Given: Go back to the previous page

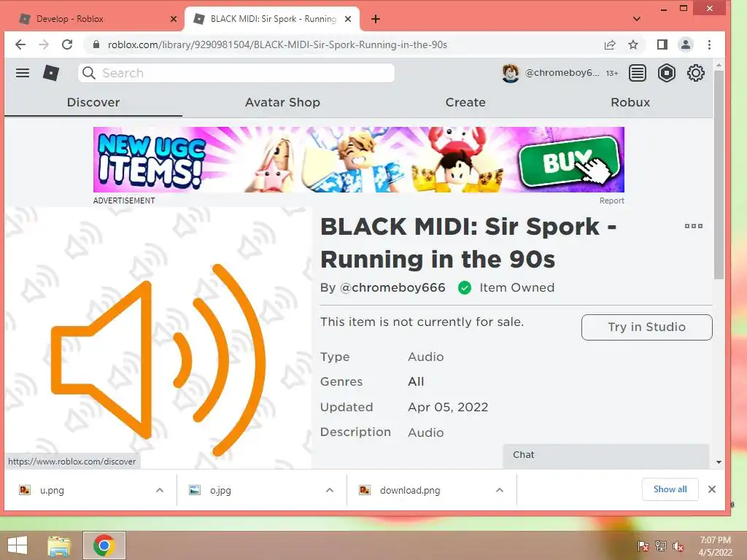Looking at the screenshot, I should (x=20, y=44).
